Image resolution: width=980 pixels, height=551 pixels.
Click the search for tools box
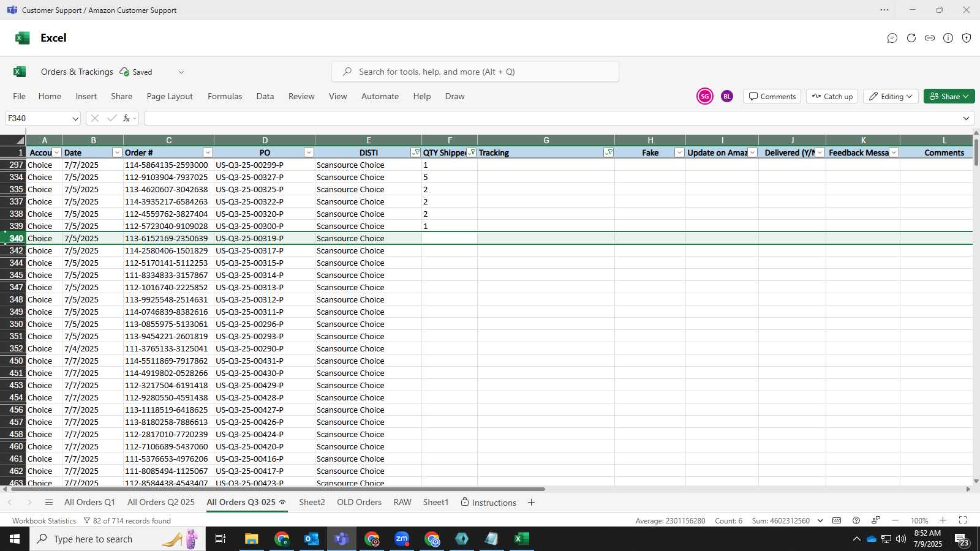pyautogui.click(x=475, y=72)
